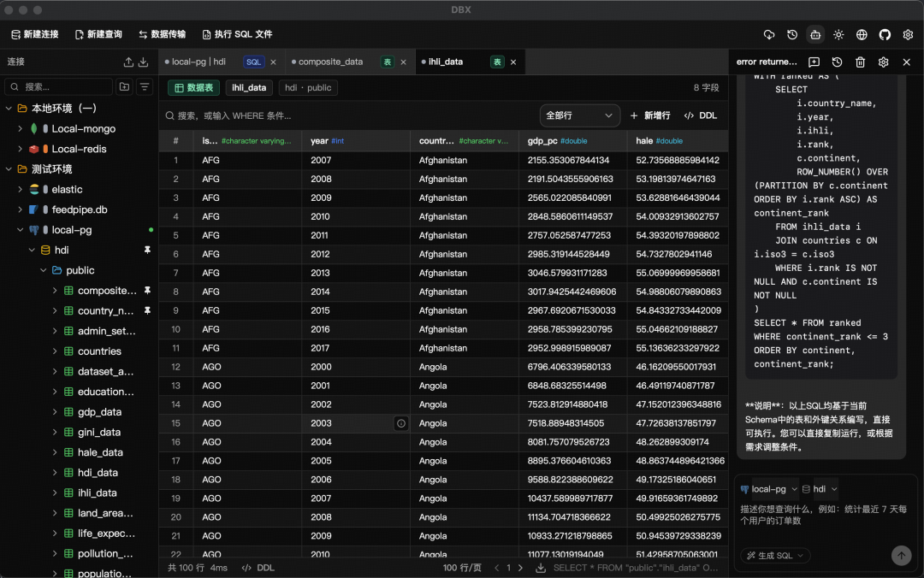Open the local-pg connection dropdown in AI panel
Screen dimensions: 924x578
[x=769, y=489]
